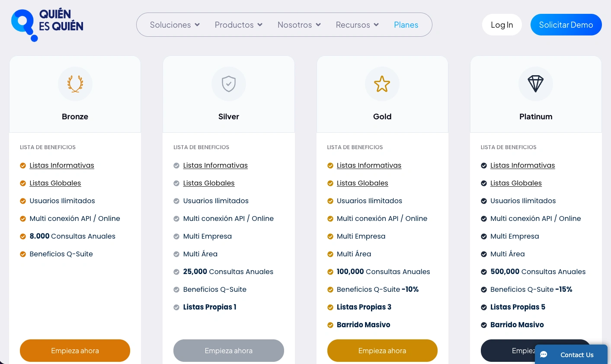Click the Bronze Listas Informativas checkmark icon
The height and width of the screenshot is (364, 611).
(x=23, y=166)
